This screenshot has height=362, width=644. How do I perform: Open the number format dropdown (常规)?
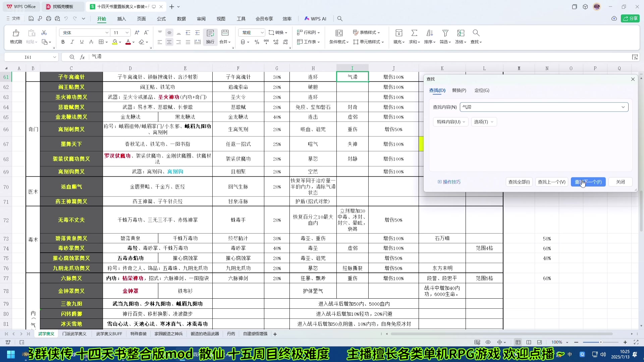[x=262, y=33]
